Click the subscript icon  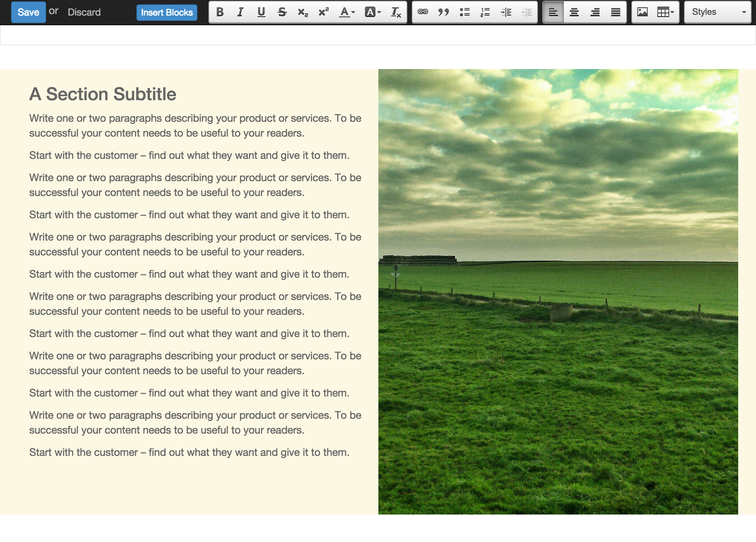pos(303,12)
